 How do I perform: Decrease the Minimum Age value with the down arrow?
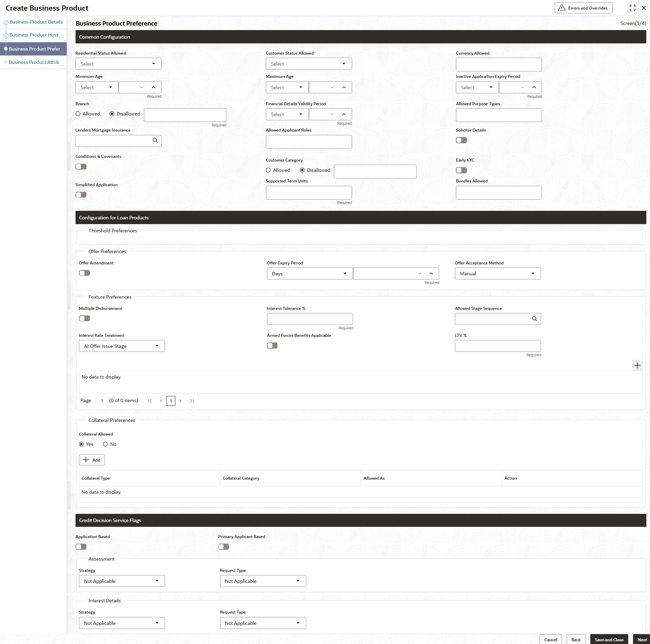(142, 87)
